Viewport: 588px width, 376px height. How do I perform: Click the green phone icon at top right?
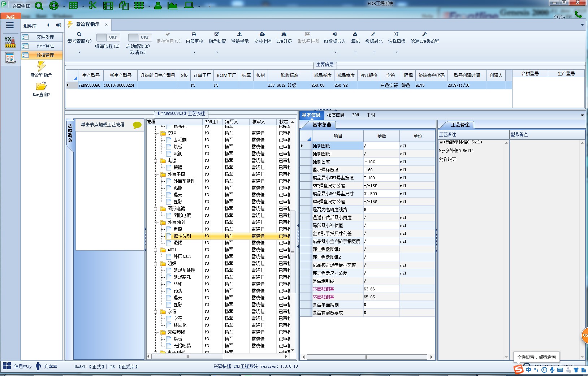pos(578,14)
